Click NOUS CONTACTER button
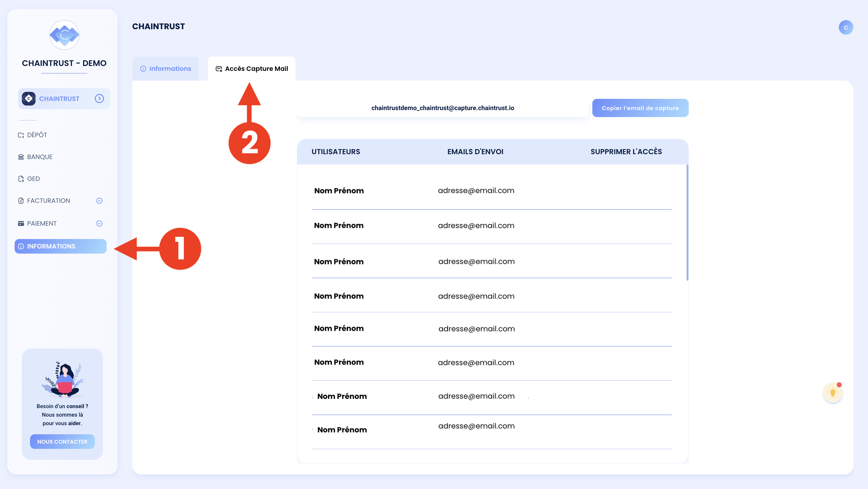 (62, 442)
